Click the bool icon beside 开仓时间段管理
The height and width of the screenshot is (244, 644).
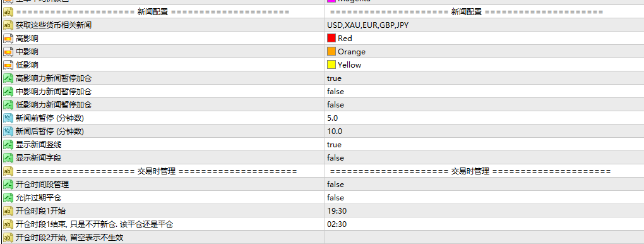[x=8, y=185]
